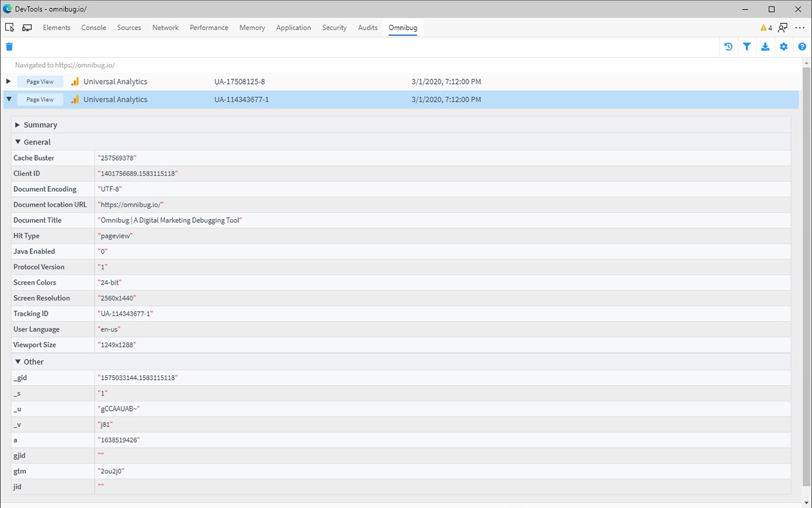Switch to the Console tab
Image resolution: width=812 pixels, height=508 pixels.
pos(94,28)
